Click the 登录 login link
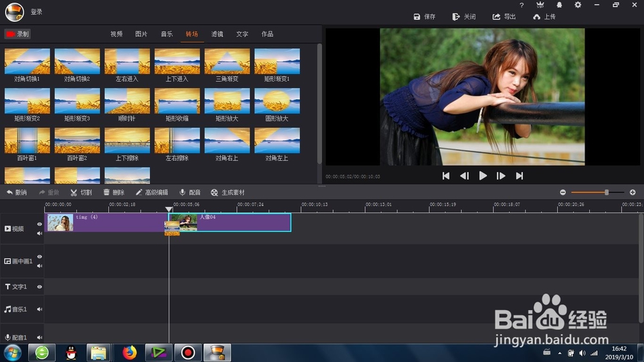The height and width of the screenshot is (362, 644). [36, 12]
